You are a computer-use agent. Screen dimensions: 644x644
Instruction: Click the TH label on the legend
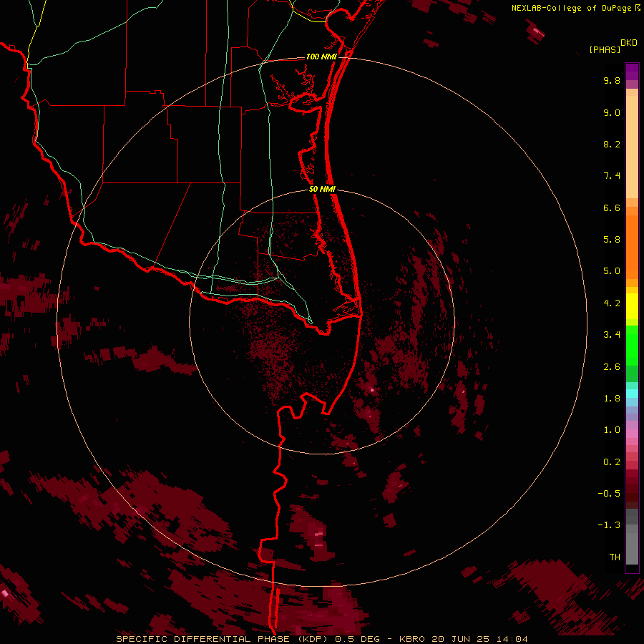click(x=615, y=557)
